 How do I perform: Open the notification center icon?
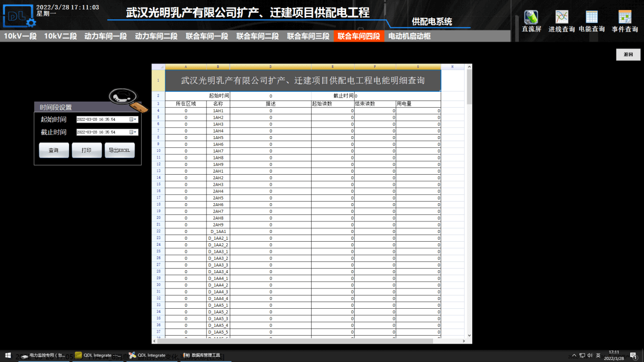(x=633, y=355)
